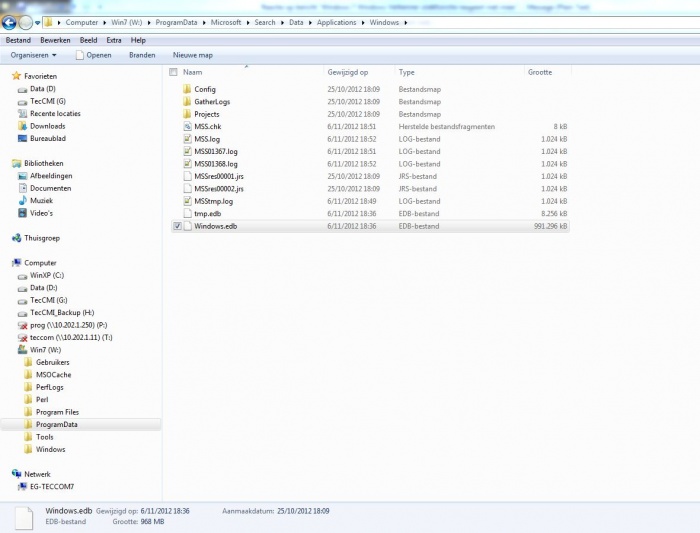This screenshot has height=533, width=700.
Task: Click the Video's library icon
Action: [22, 213]
